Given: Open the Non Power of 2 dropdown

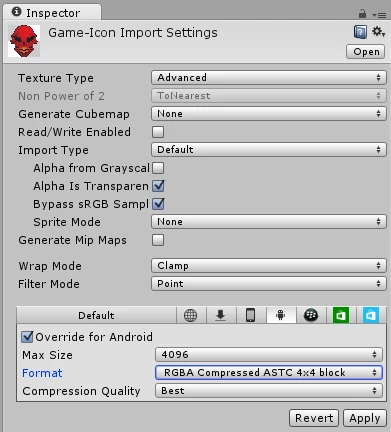Looking at the screenshot, I should 269,96.
